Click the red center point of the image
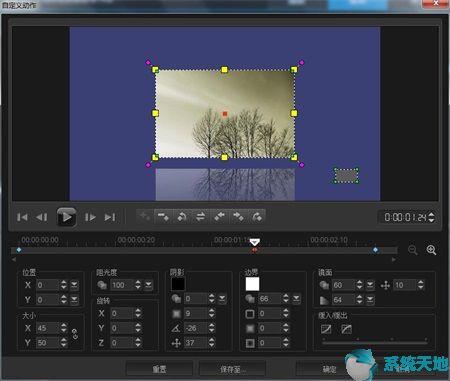450x381 pixels. (225, 114)
